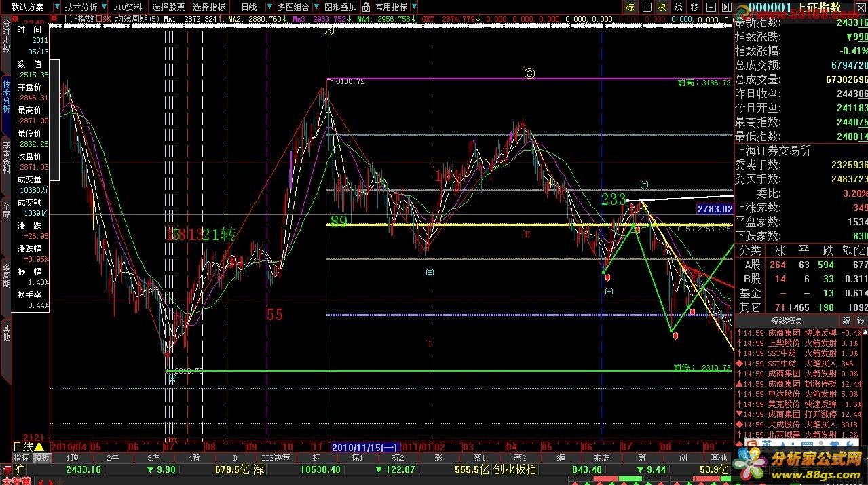868x485 pixels.
Task: Click the 2010/11/15 date marker on axis
Action: [x=365, y=447]
